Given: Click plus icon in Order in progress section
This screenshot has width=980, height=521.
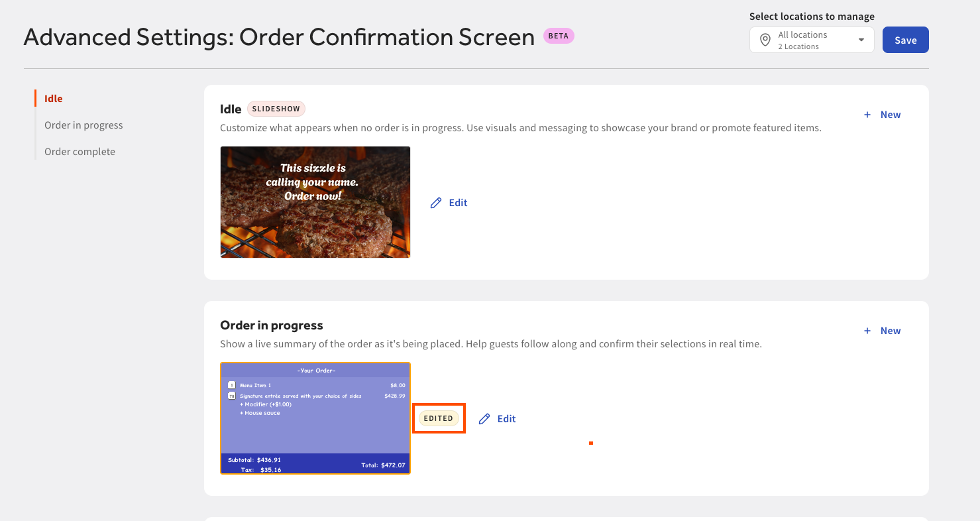Looking at the screenshot, I should coord(867,331).
